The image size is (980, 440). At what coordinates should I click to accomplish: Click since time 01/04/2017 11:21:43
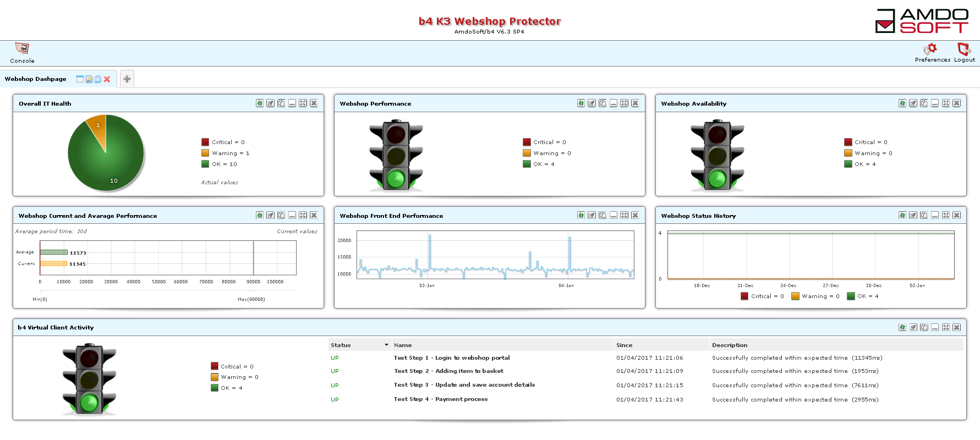(650, 399)
